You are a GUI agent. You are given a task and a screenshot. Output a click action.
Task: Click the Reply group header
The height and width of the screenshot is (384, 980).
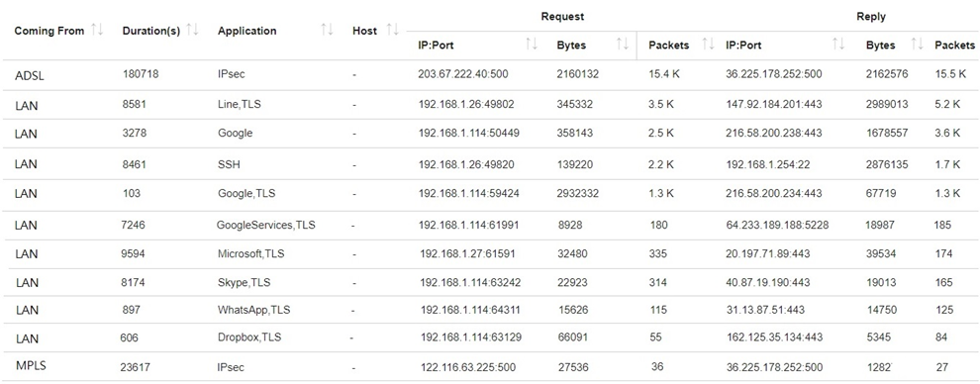(871, 17)
